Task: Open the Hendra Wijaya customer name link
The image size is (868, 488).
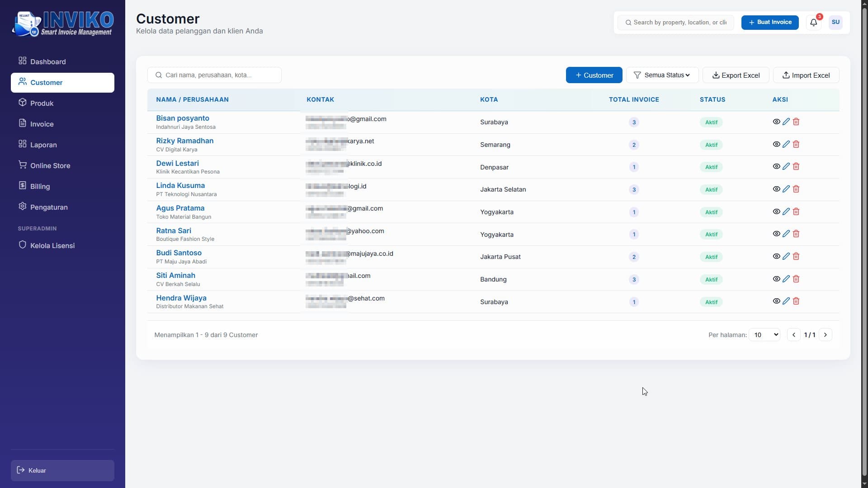Action: pyautogui.click(x=181, y=298)
